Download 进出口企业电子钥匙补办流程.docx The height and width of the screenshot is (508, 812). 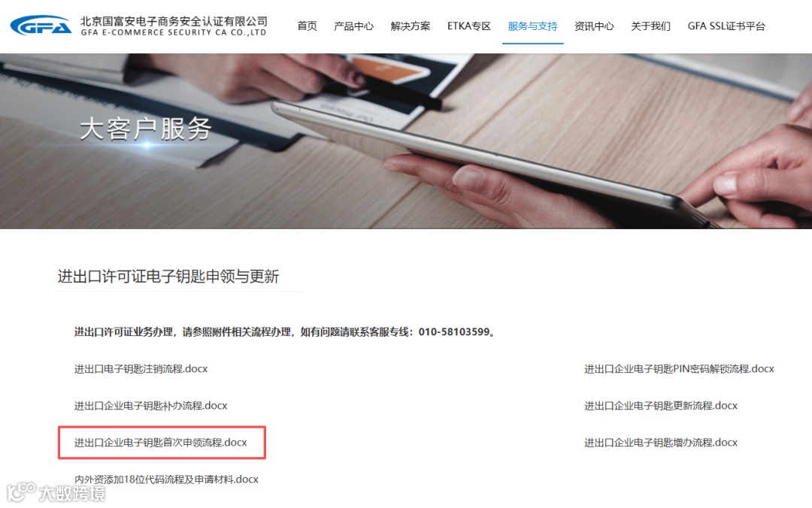[x=150, y=406]
